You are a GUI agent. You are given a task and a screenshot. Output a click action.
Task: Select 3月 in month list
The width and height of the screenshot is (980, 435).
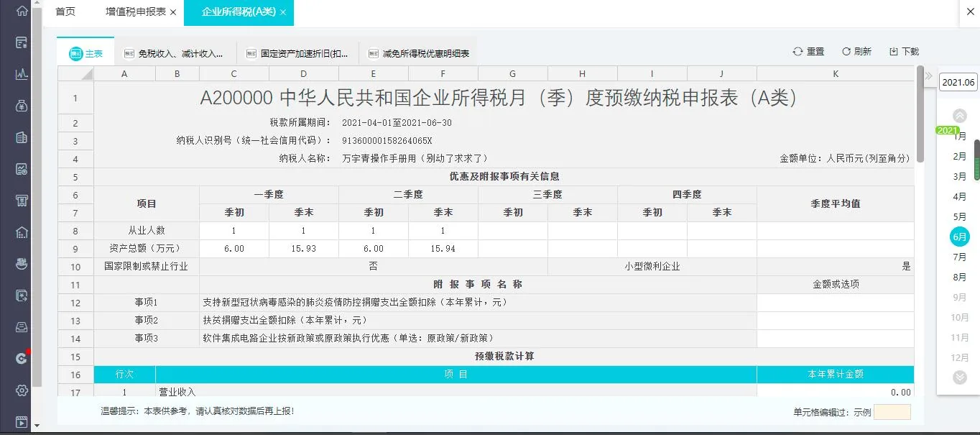click(960, 176)
